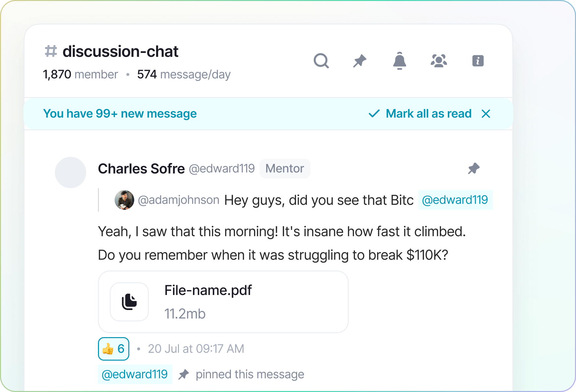Click the File-name.pdf document icon
This screenshot has height=392, width=576.
coord(129,302)
